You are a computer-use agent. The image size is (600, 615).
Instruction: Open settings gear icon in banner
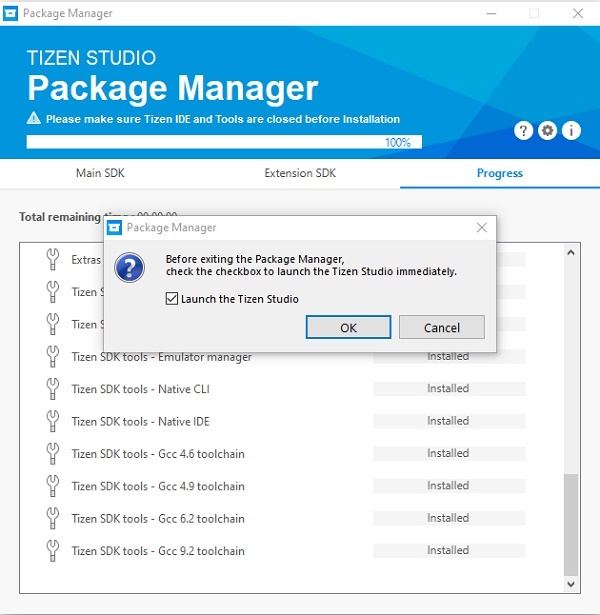pyautogui.click(x=547, y=131)
